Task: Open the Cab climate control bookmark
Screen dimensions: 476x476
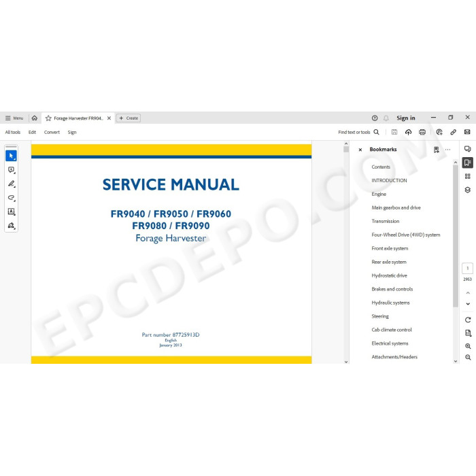Action: 392,330
